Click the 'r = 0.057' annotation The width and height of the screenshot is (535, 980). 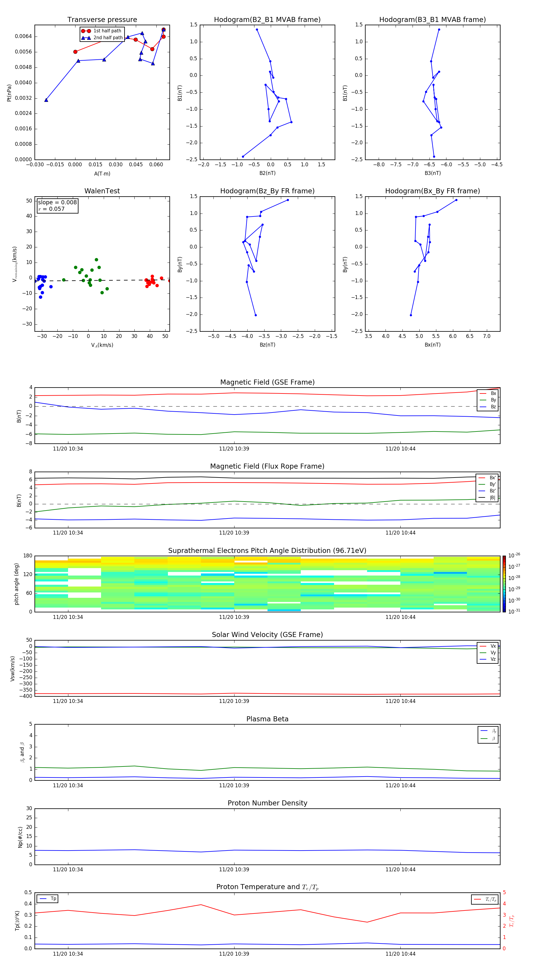pyautogui.click(x=51, y=209)
